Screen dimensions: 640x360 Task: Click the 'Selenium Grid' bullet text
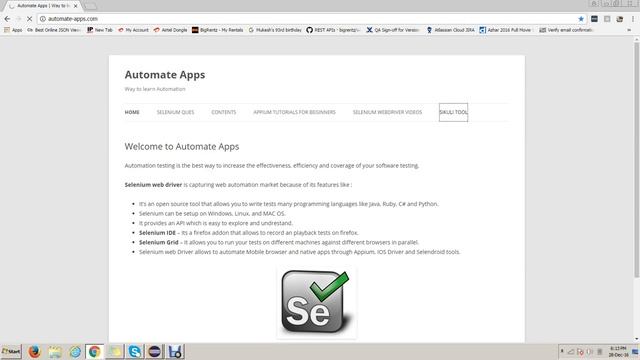tap(158, 242)
